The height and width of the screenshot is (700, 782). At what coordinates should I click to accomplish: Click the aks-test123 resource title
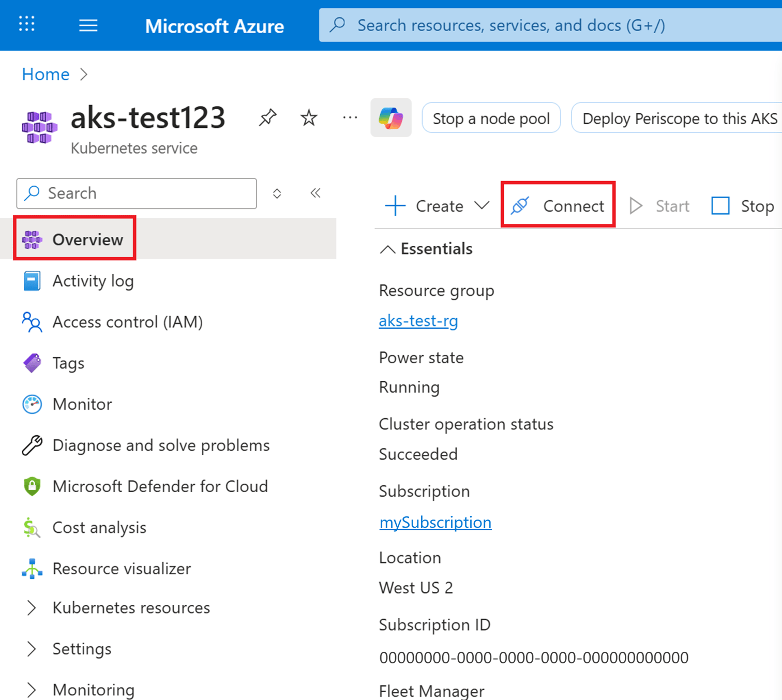coord(148,117)
